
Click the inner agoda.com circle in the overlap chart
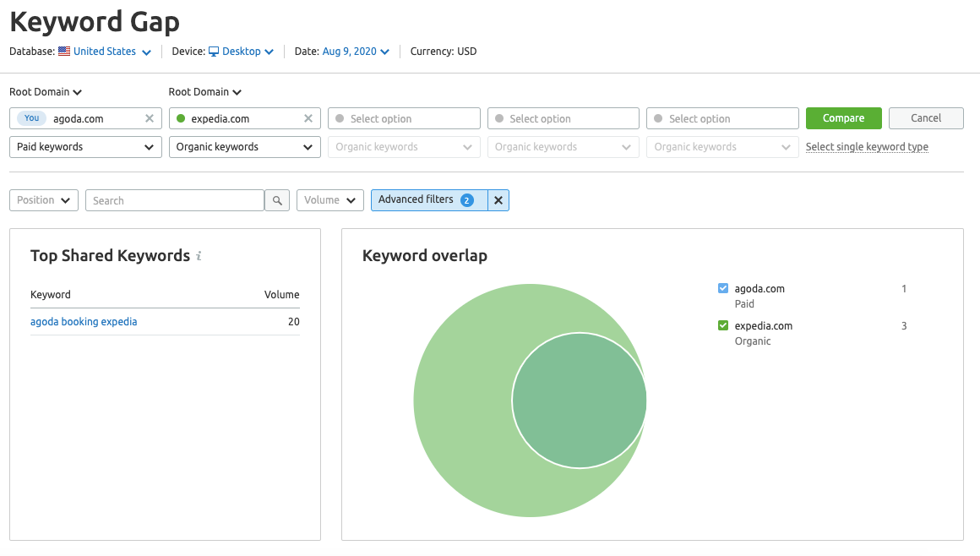[x=580, y=401]
